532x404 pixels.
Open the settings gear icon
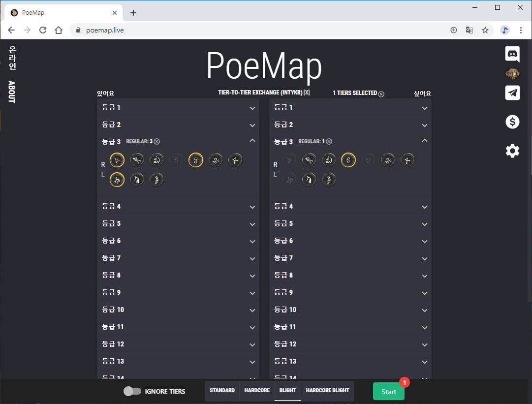coord(512,151)
